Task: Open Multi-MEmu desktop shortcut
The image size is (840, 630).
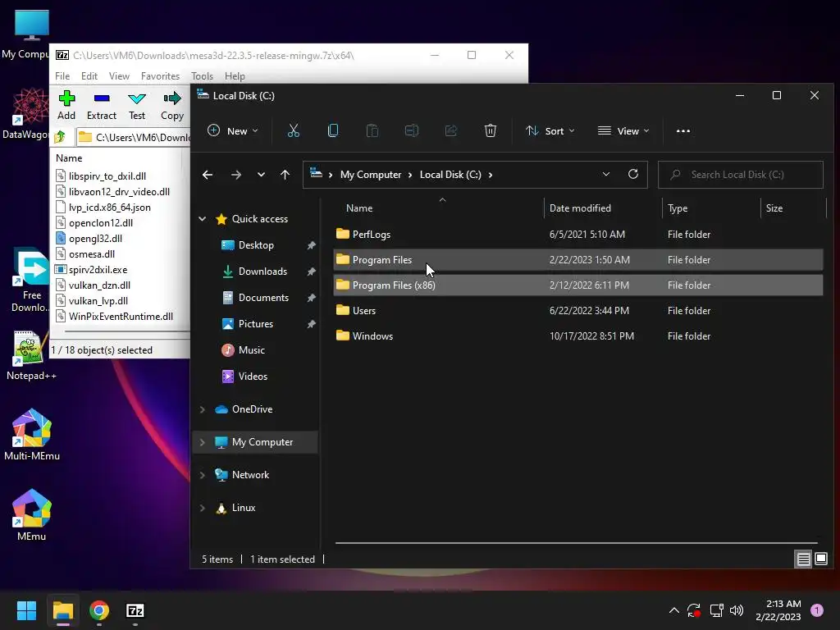Action: tap(32, 435)
